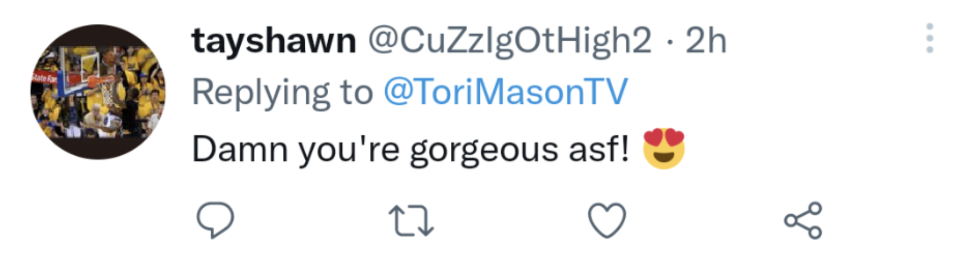
Task: Click the word 'Damn' in the tweet
Action: tap(240, 149)
